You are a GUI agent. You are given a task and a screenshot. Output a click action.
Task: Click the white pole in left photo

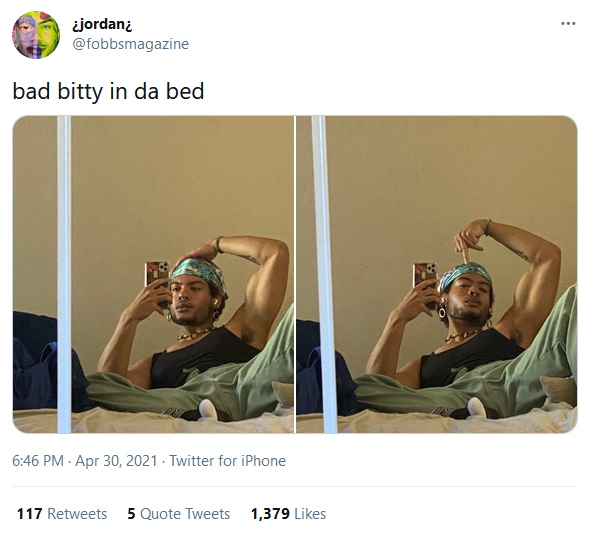point(64,275)
